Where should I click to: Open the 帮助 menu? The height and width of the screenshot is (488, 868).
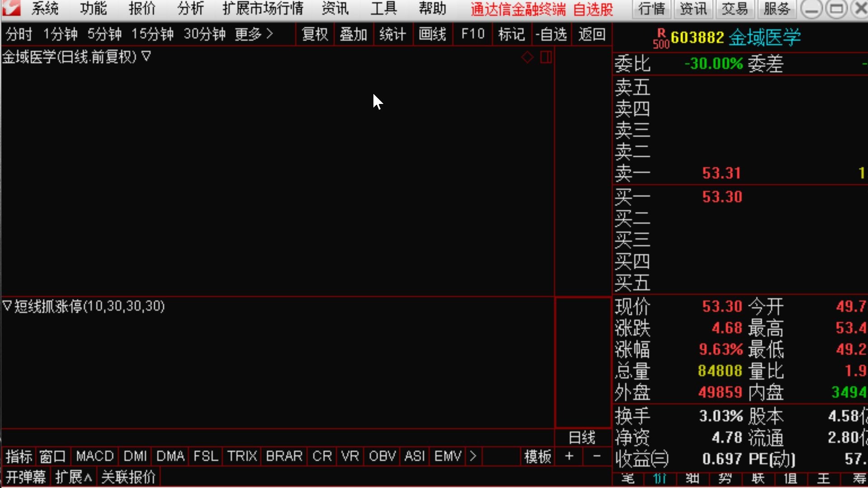tap(432, 9)
